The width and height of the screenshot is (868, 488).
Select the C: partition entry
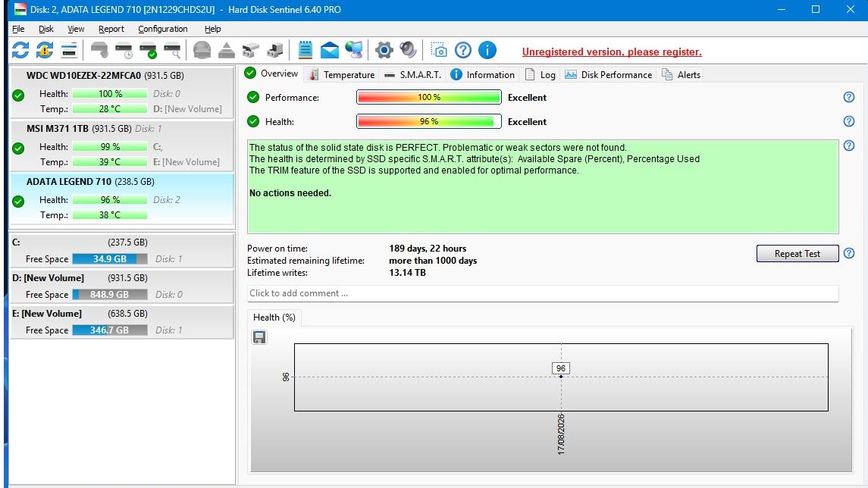click(122, 251)
